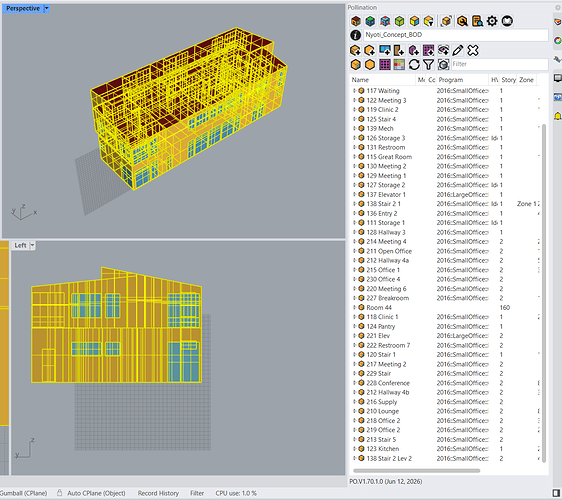The image size is (562, 500).
Task: Click the document with magnifier icon
Action: coord(477,21)
